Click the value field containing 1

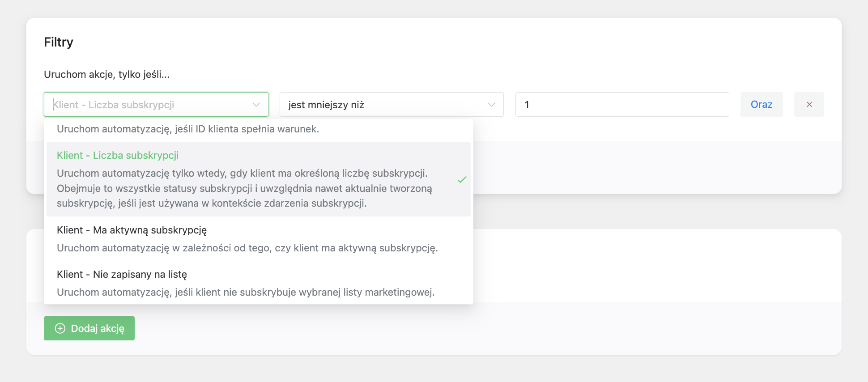pos(622,105)
